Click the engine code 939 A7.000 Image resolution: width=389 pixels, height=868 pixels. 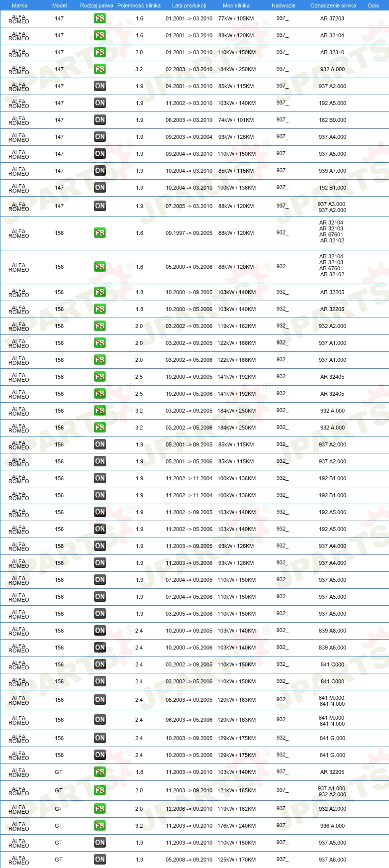coord(332,171)
